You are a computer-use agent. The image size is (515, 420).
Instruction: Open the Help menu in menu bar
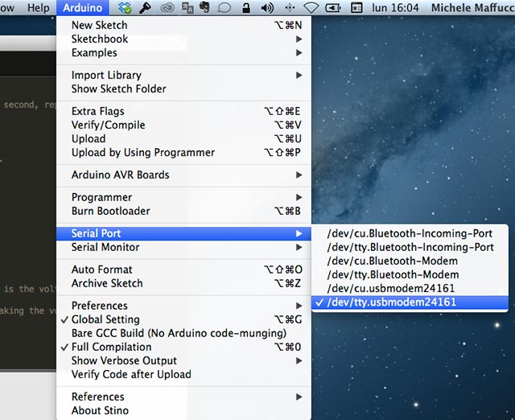click(38, 8)
